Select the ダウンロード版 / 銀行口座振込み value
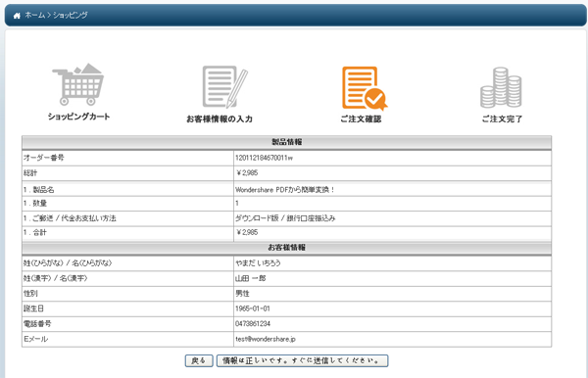 click(x=285, y=218)
